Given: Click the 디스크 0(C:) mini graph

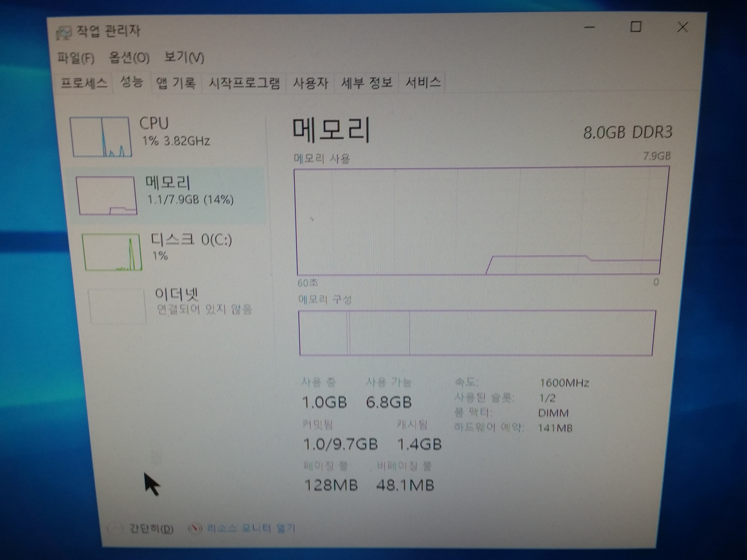Looking at the screenshot, I should coord(112,252).
